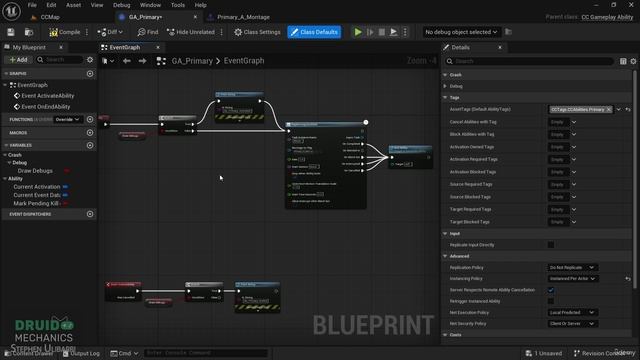Open Activation Owned Tags dropdown
This screenshot has width=640, height=360.
click(x=574, y=147)
